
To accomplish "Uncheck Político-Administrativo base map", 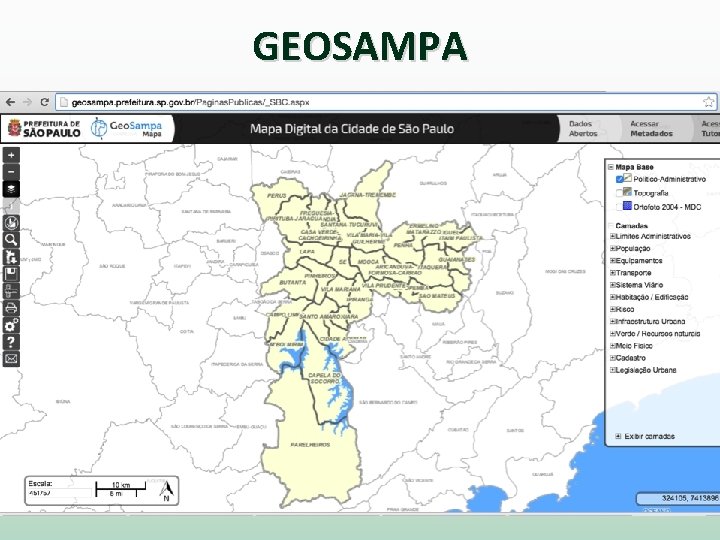I will tap(619, 180).
